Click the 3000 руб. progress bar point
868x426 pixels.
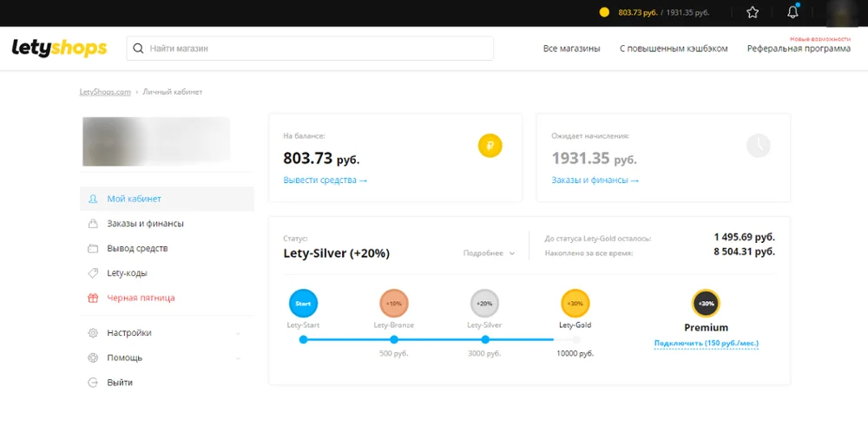tap(485, 340)
